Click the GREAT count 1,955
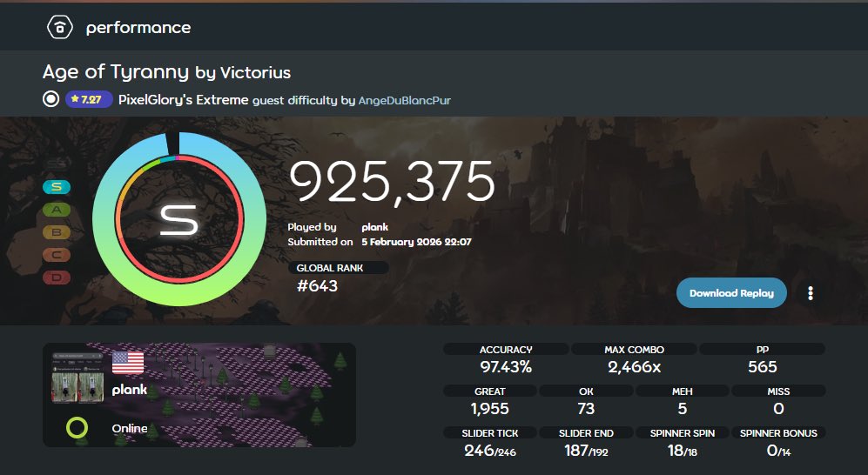The width and height of the screenshot is (868, 475). pyautogui.click(x=490, y=409)
